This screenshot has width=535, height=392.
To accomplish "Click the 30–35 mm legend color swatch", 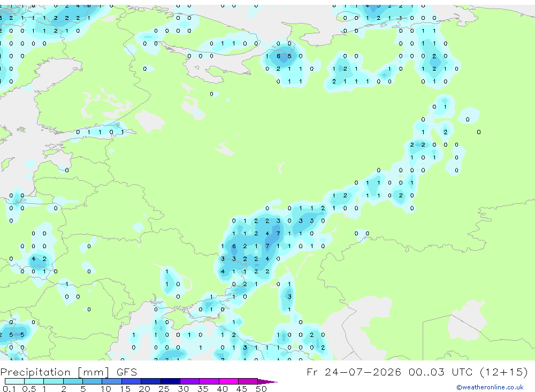I will [189, 381].
